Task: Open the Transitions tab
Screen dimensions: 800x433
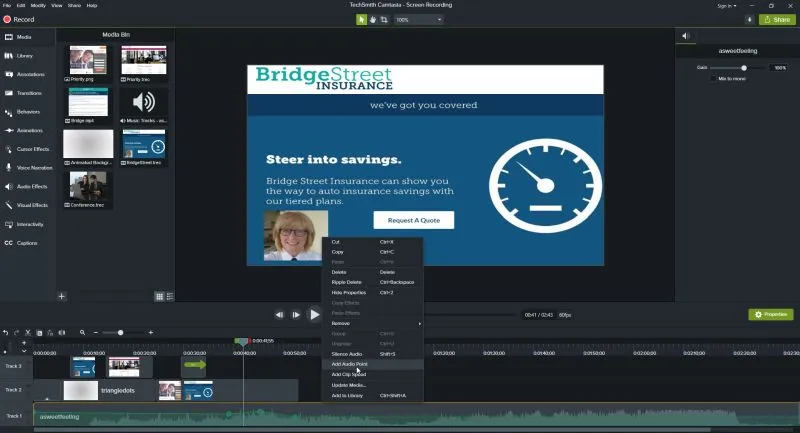Action: coord(28,93)
